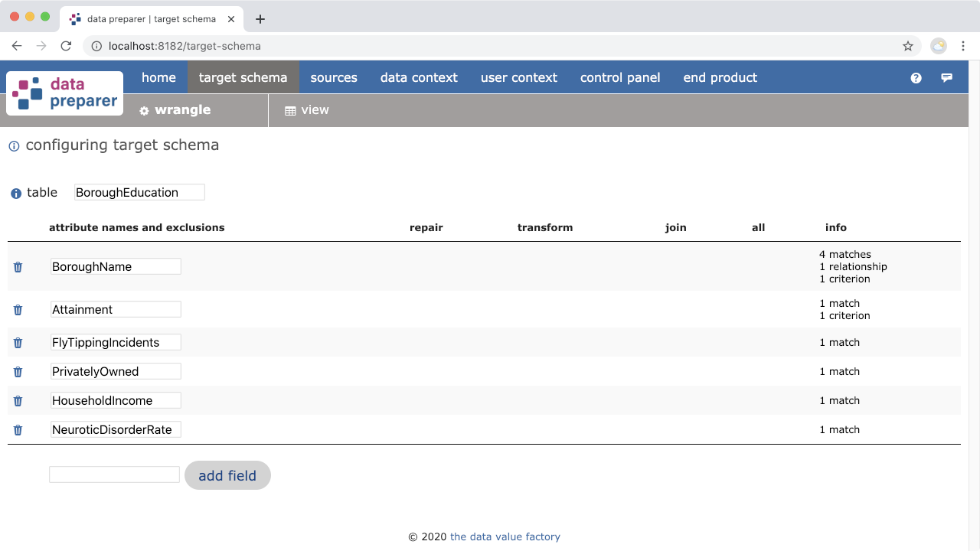The width and height of the screenshot is (980, 551).
Task: Select the target schema tab
Action: 243,77
